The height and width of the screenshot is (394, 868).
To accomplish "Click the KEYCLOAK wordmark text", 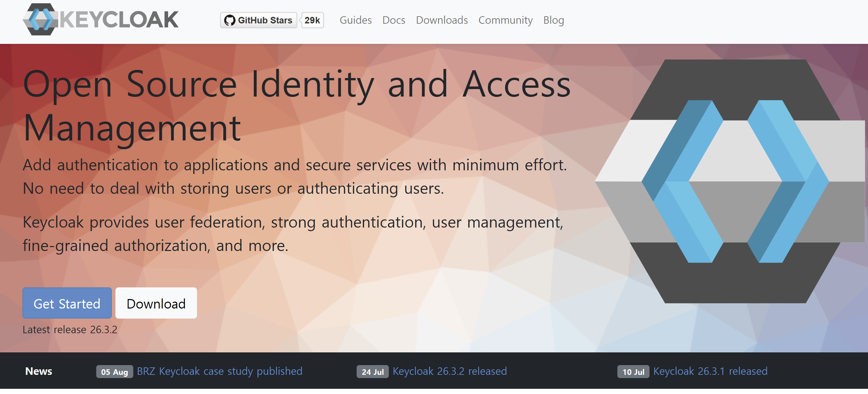I will pos(119,20).
